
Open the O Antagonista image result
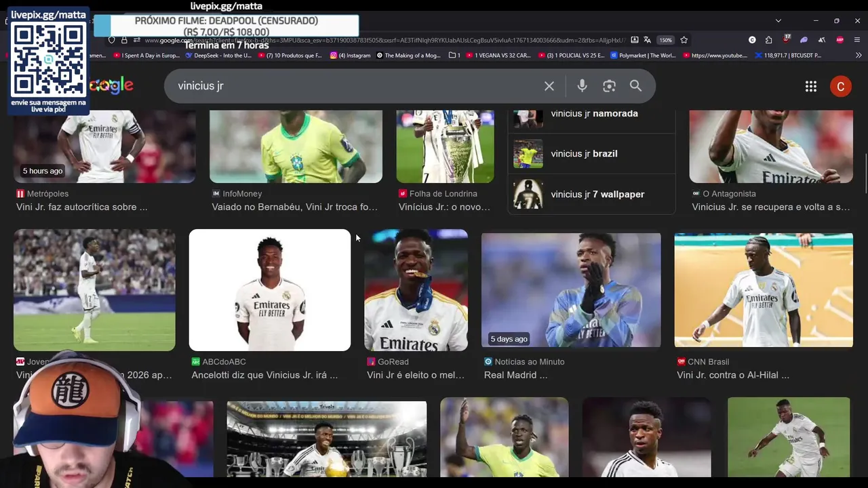pyautogui.click(x=771, y=146)
